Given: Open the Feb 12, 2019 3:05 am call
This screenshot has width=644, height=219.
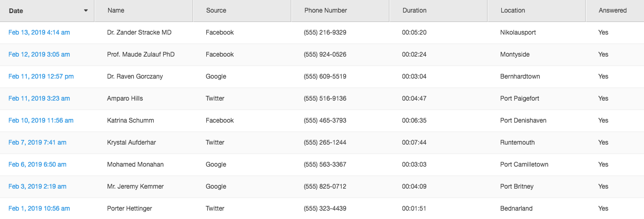Looking at the screenshot, I should coord(39,54).
